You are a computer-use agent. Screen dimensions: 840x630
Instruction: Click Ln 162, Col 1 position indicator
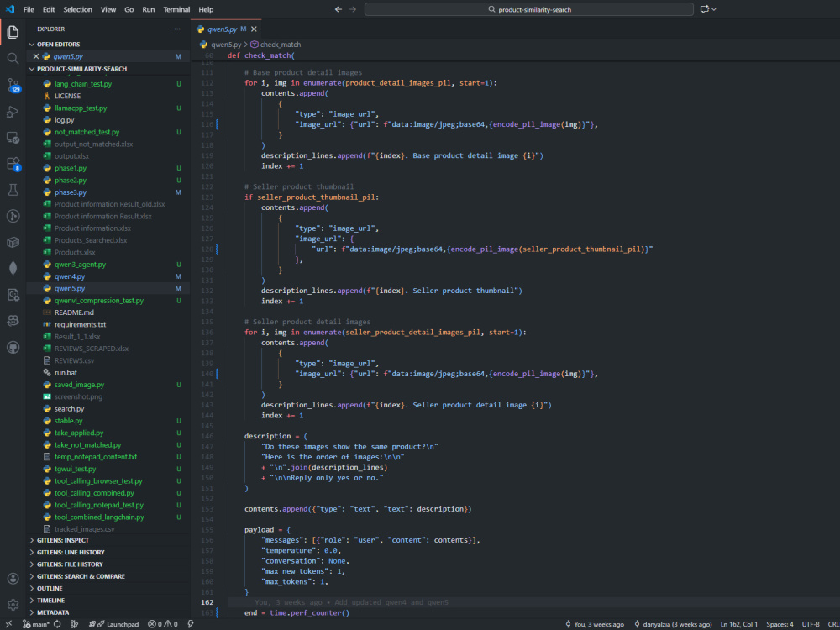point(738,624)
